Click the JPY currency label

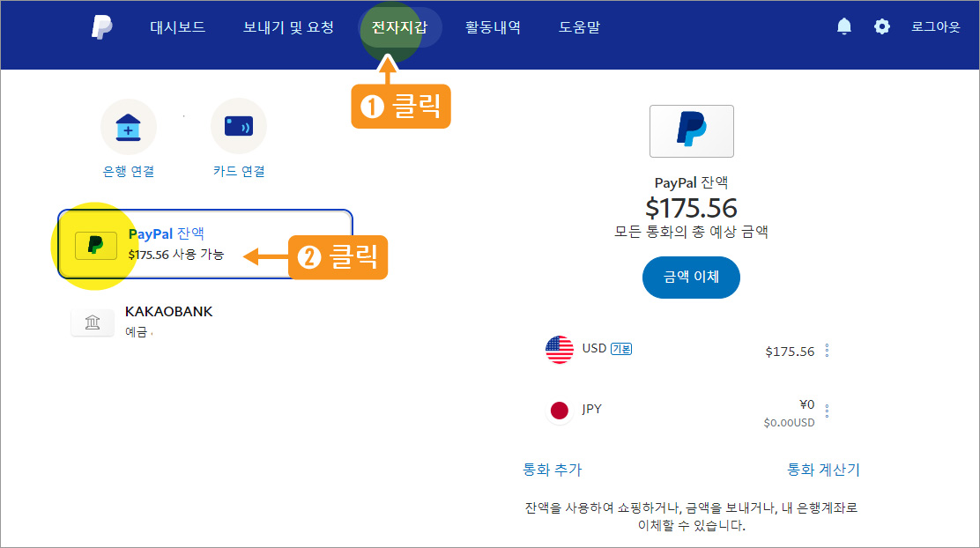[x=591, y=409]
